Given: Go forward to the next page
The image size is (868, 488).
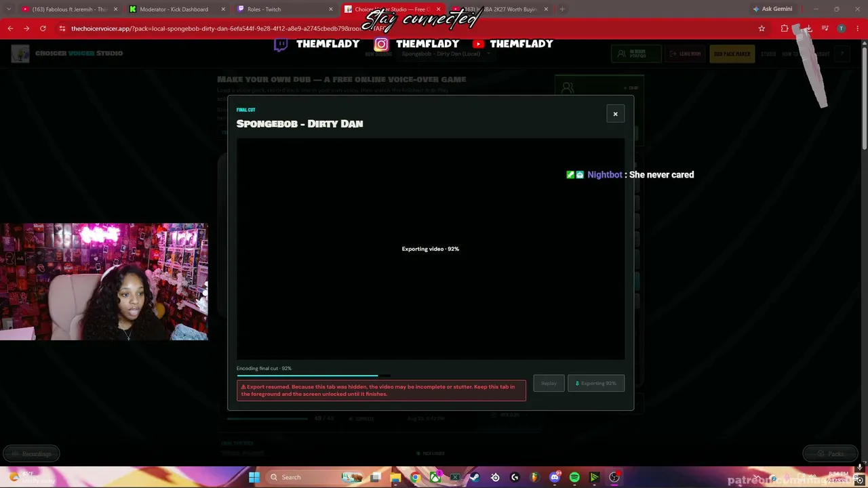Looking at the screenshot, I should click(x=26, y=28).
